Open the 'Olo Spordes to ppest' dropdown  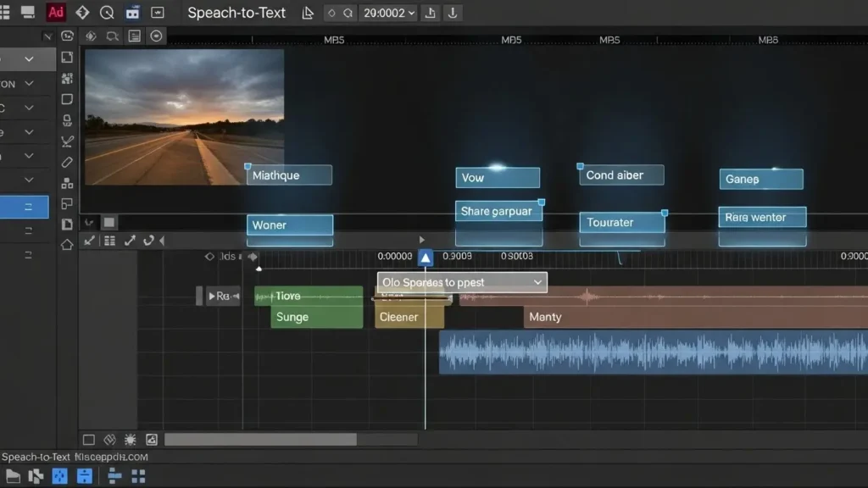460,282
